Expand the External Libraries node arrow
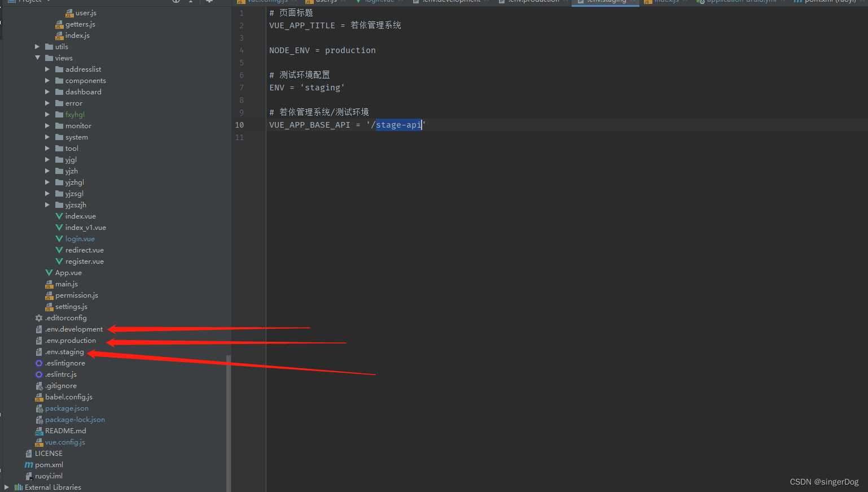 point(7,487)
